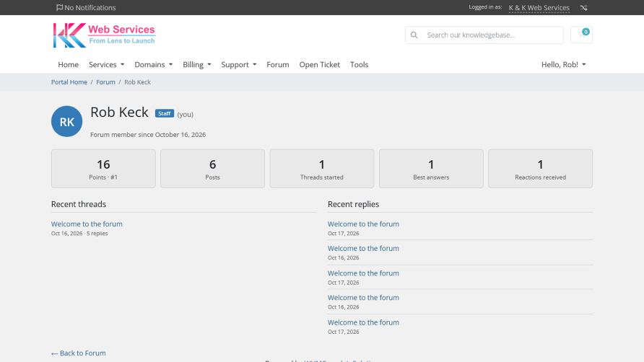Screen dimensions: 644x362
Task: Click the Reactions received card
Action: tap(541, 169)
